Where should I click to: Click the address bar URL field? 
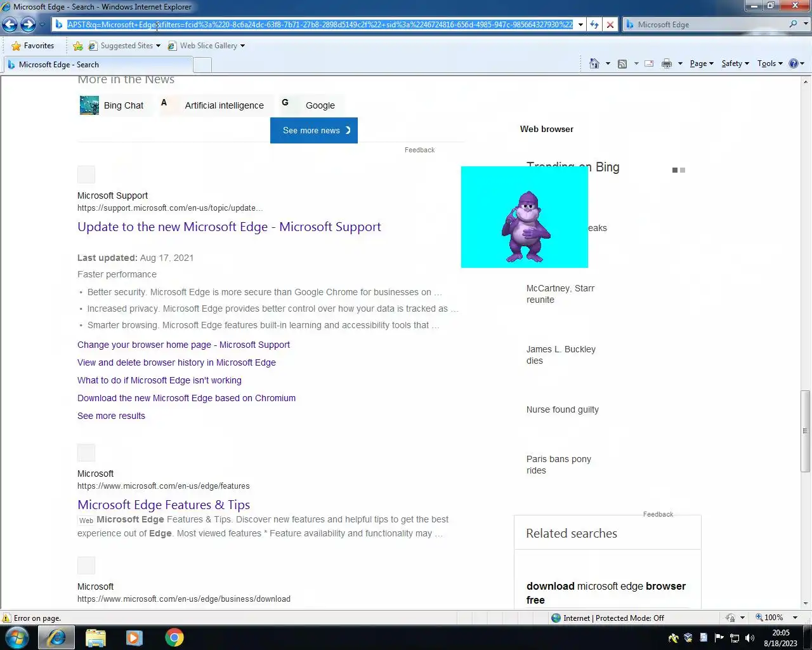pos(320,25)
